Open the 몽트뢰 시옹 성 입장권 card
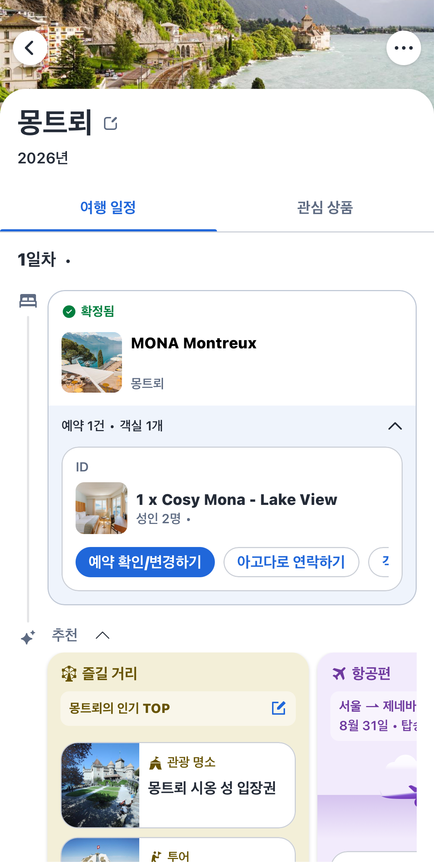This screenshot has width=434, height=868. 178,785
